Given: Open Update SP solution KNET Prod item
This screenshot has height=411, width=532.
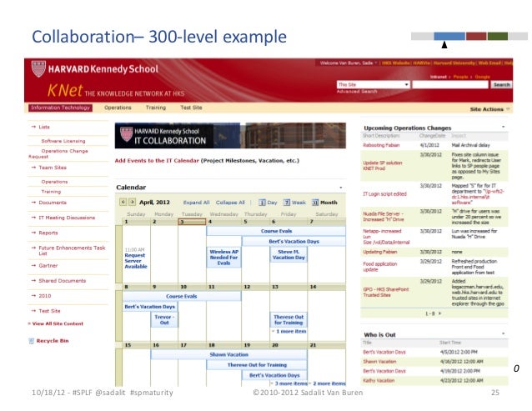Looking at the screenshot, I should (383, 166).
